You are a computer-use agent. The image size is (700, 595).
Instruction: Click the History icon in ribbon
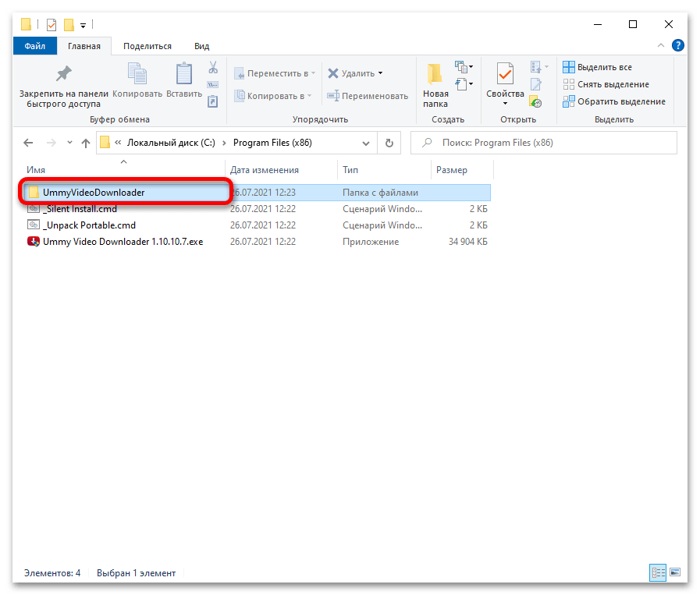535,101
